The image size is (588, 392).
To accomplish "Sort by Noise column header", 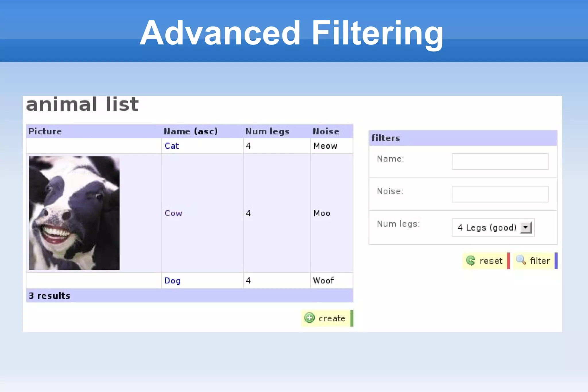I will (326, 132).
